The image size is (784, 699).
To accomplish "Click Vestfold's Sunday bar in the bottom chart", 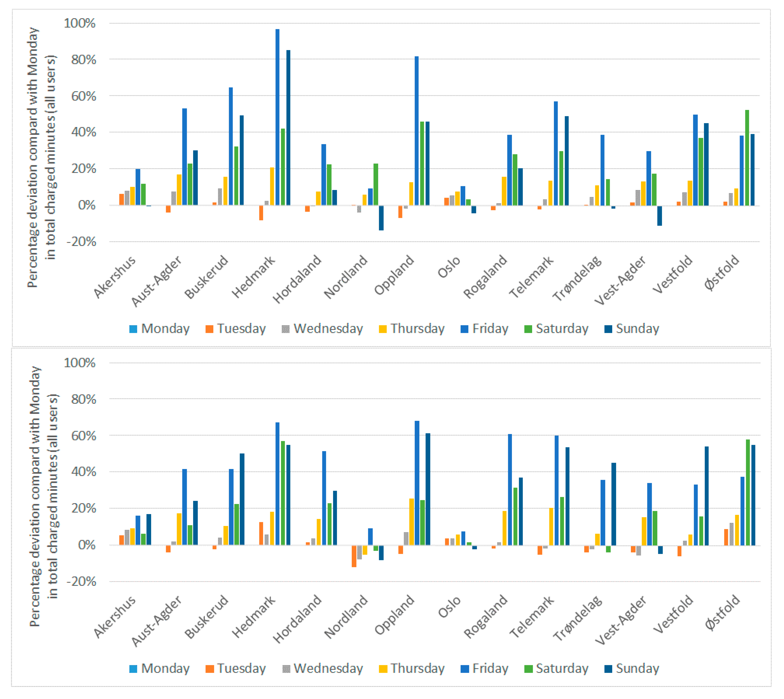I will point(706,496).
